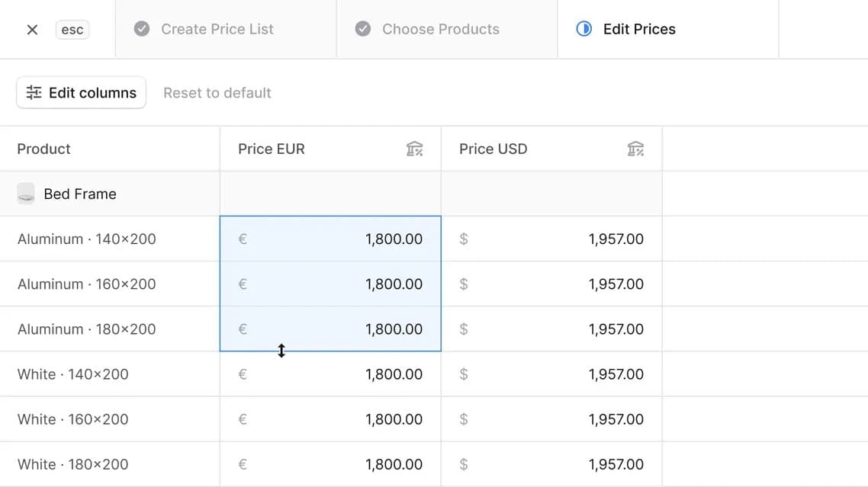Click the Bed Frame product thumbnail
The width and height of the screenshot is (868, 487).
point(26,194)
